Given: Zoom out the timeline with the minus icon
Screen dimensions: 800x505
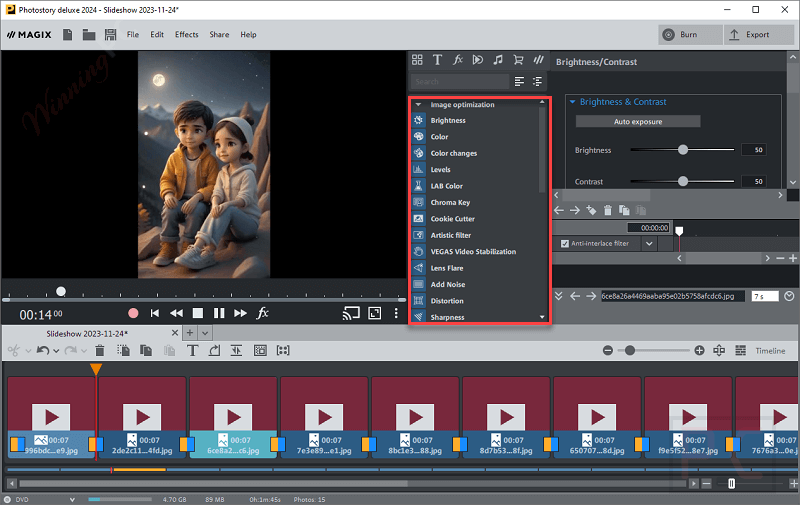Looking at the screenshot, I should pyautogui.click(x=608, y=350).
